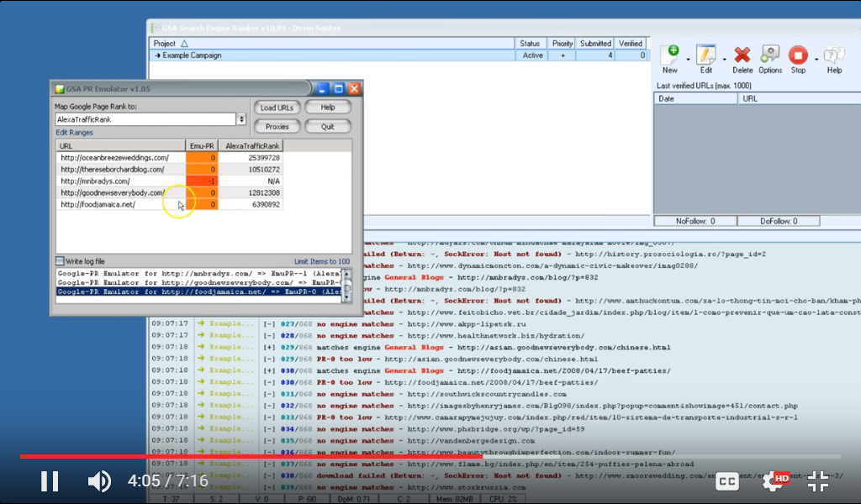Sort by the AlexaTrafficRank column header
This screenshot has width=861, height=504.
click(251, 146)
